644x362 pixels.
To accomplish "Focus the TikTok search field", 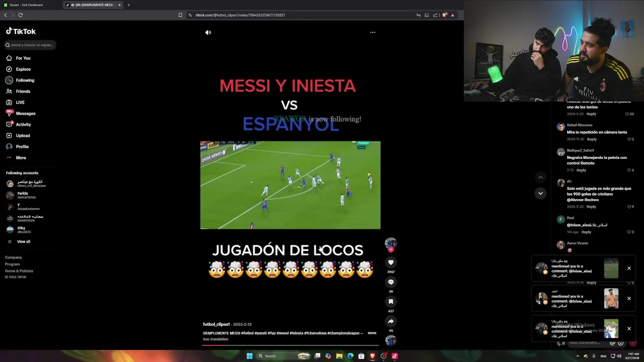I will click(x=30, y=45).
